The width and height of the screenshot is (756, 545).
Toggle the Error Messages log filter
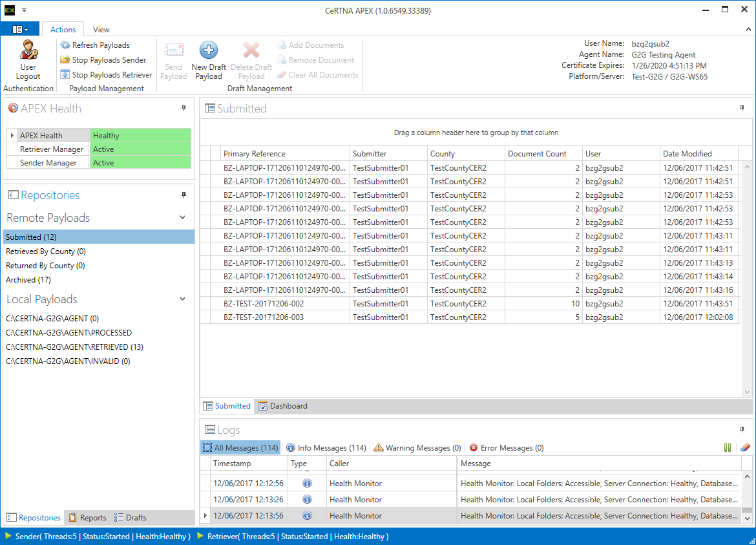tap(507, 448)
